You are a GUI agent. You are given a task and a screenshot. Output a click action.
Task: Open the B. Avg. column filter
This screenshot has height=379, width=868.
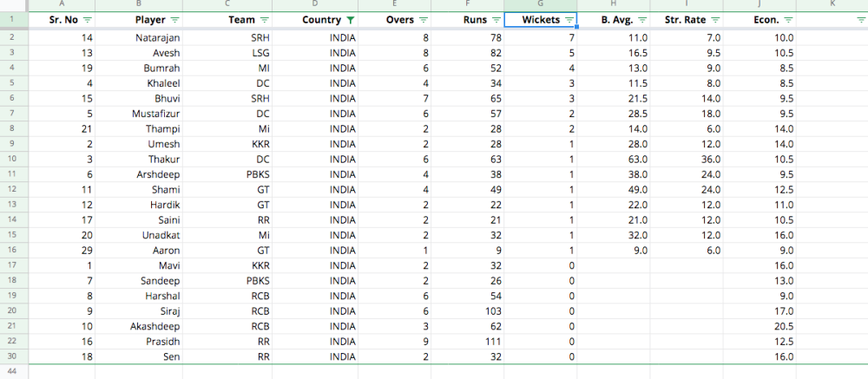642,20
